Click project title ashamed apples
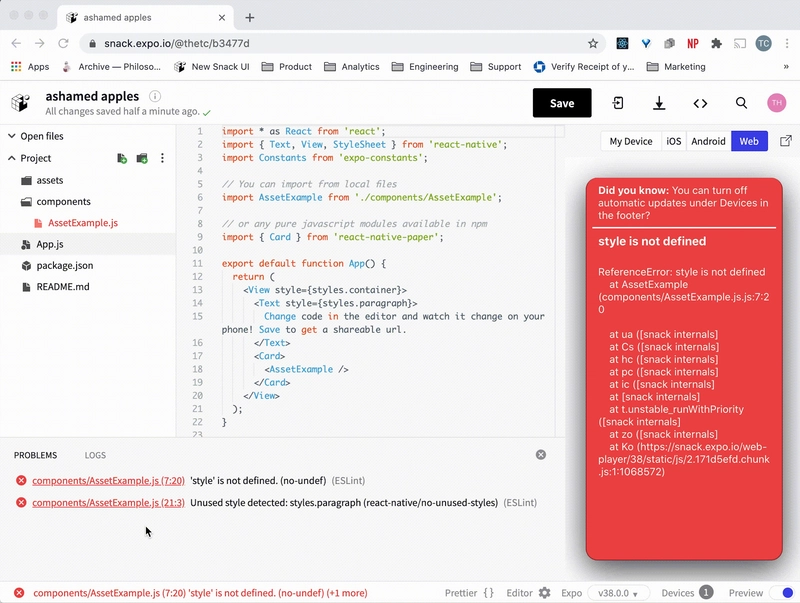 click(92, 96)
